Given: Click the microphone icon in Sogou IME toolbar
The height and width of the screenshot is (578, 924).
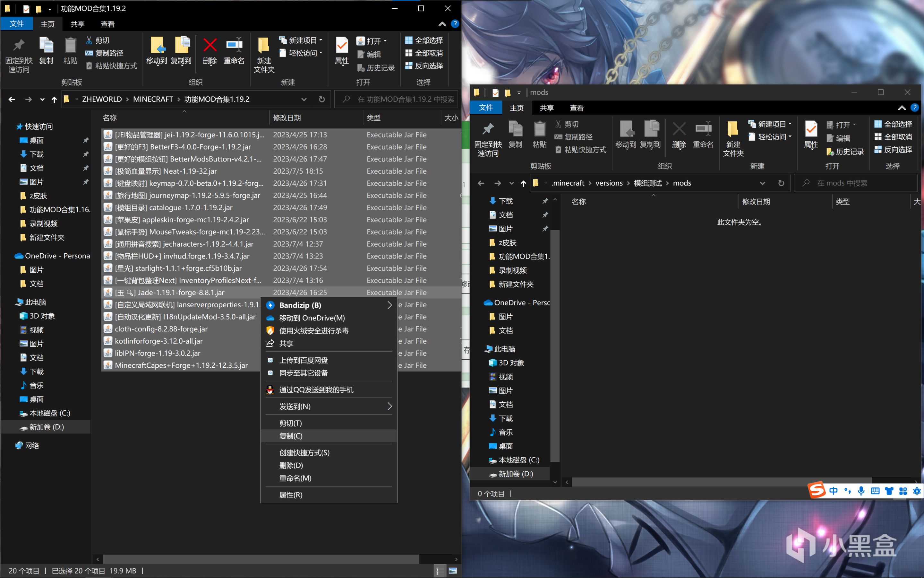Looking at the screenshot, I should click(861, 491).
